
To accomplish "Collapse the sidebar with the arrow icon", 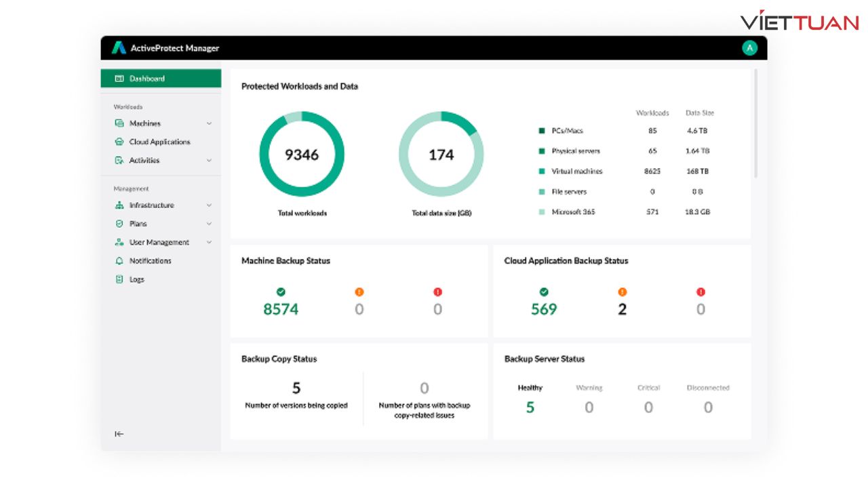I will (x=119, y=434).
